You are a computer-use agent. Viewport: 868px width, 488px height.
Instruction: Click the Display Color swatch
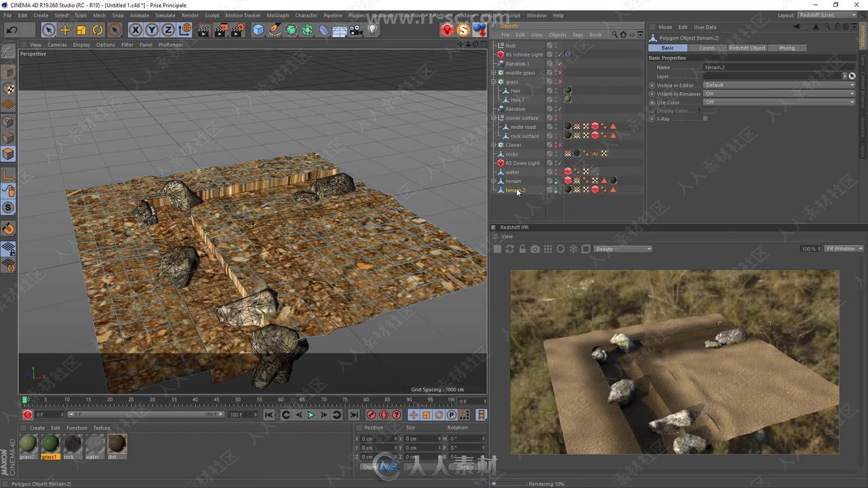tap(709, 110)
